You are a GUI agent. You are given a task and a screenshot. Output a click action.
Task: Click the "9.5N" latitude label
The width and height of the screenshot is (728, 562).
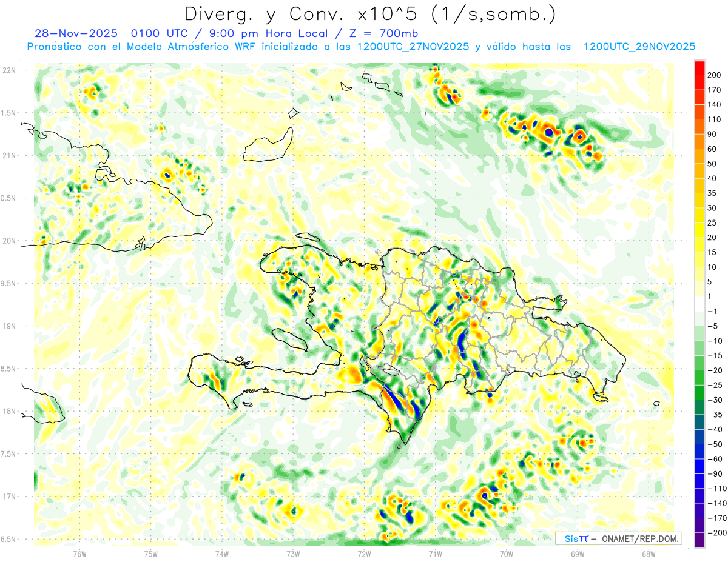(8, 283)
